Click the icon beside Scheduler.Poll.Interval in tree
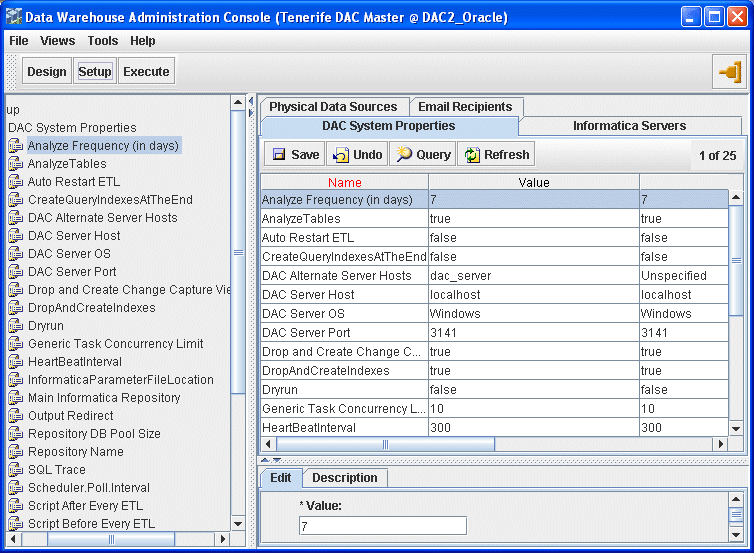 click(x=15, y=488)
